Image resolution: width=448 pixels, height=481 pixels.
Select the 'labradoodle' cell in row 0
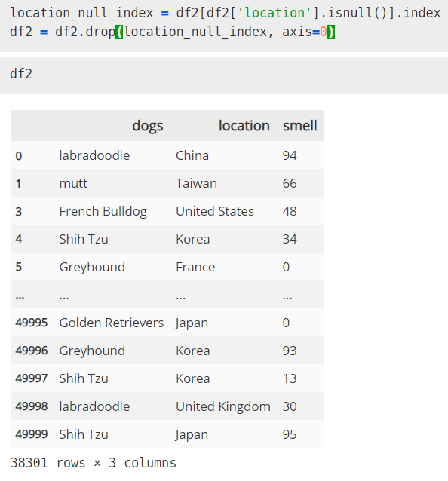[94, 155]
